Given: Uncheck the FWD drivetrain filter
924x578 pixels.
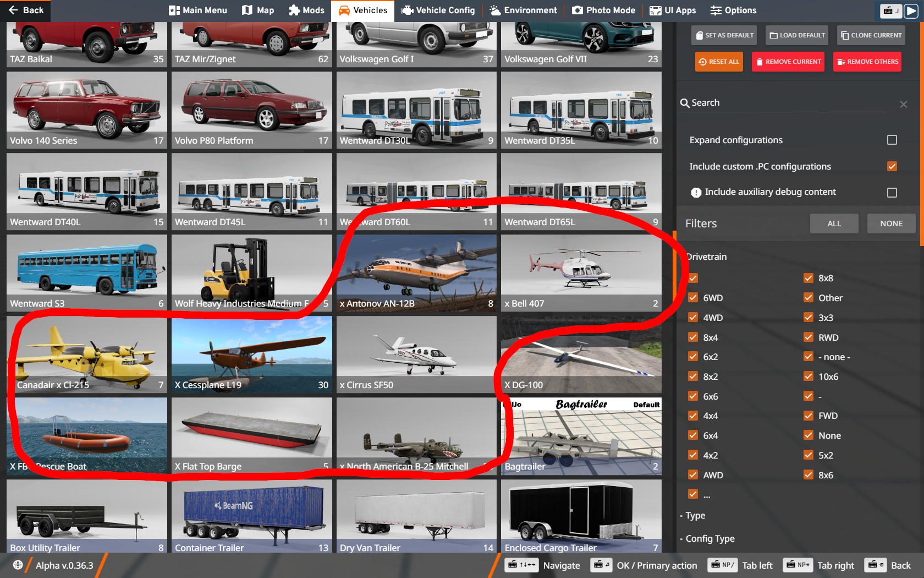Looking at the screenshot, I should click(x=809, y=416).
